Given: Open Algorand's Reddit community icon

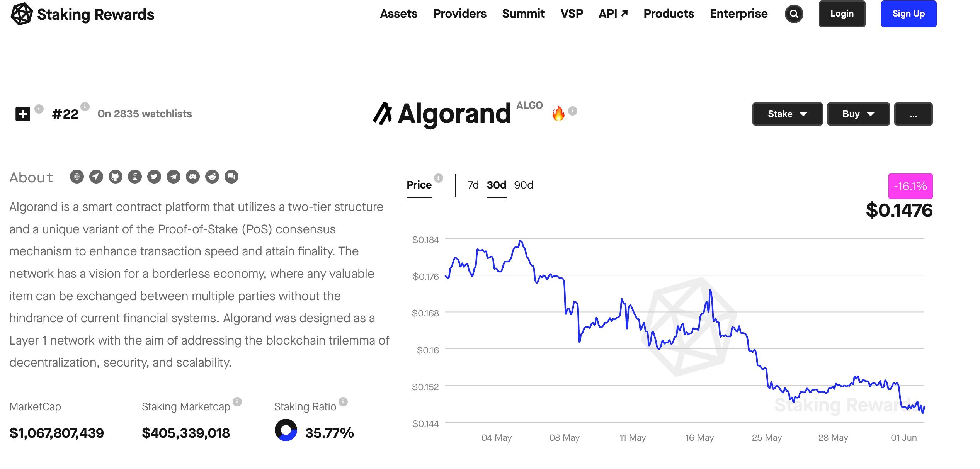Looking at the screenshot, I should coord(212,177).
